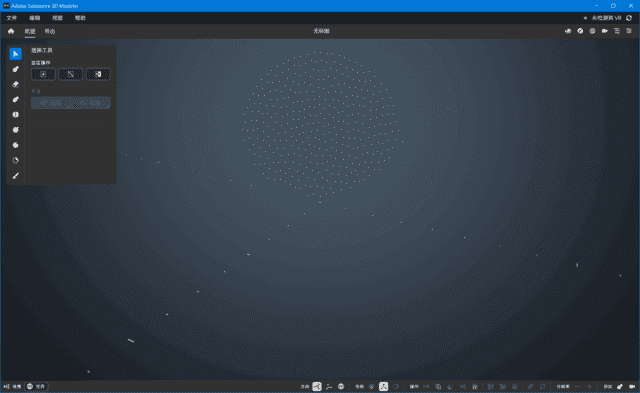The image size is (640, 393).
Task: Toggle the highlighted orientation gizmo button
Action: [x=317, y=386]
